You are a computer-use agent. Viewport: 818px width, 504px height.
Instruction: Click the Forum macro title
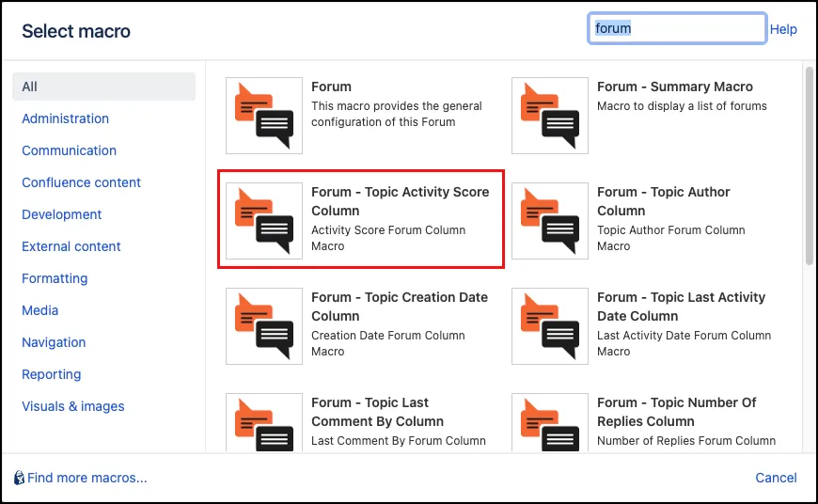331,87
